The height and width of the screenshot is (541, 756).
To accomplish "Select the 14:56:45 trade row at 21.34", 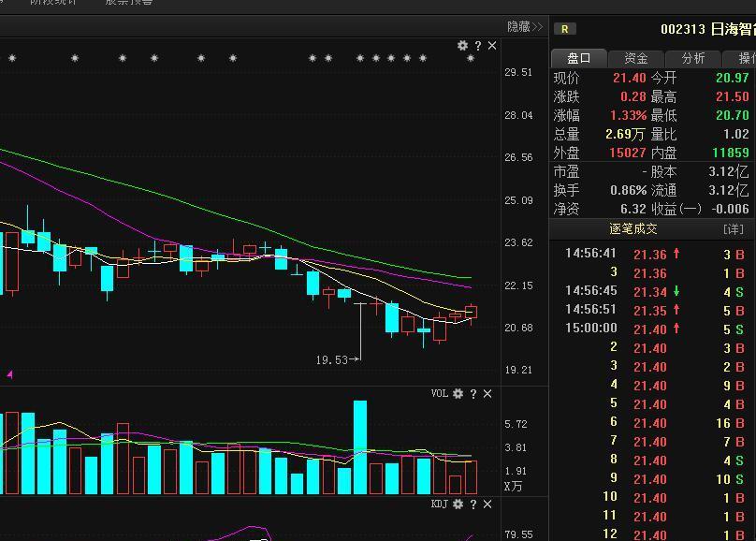I will pyautogui.click(x=653, y=292).
